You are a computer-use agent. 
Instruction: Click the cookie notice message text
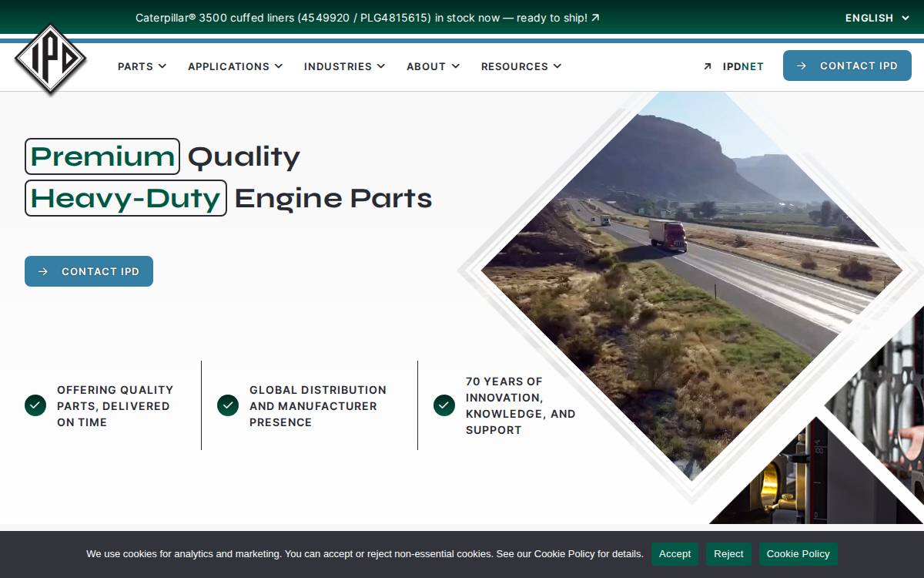(365, 553)
